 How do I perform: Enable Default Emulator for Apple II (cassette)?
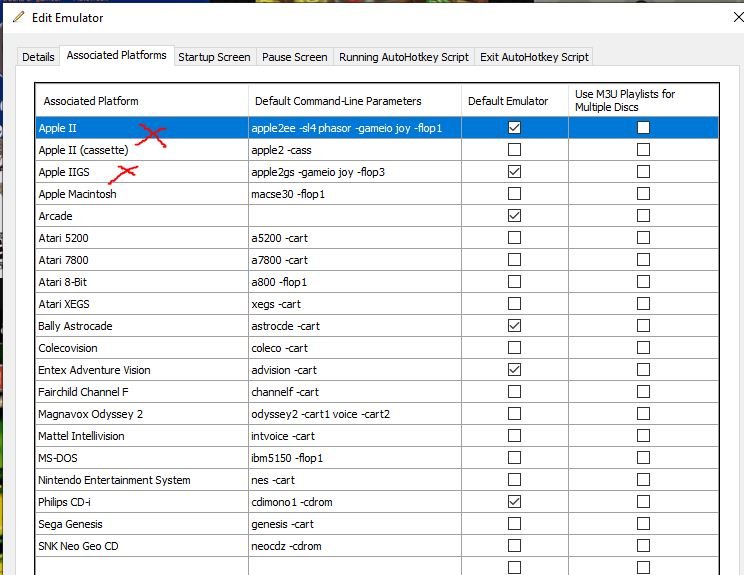click(x=514, y=149)
